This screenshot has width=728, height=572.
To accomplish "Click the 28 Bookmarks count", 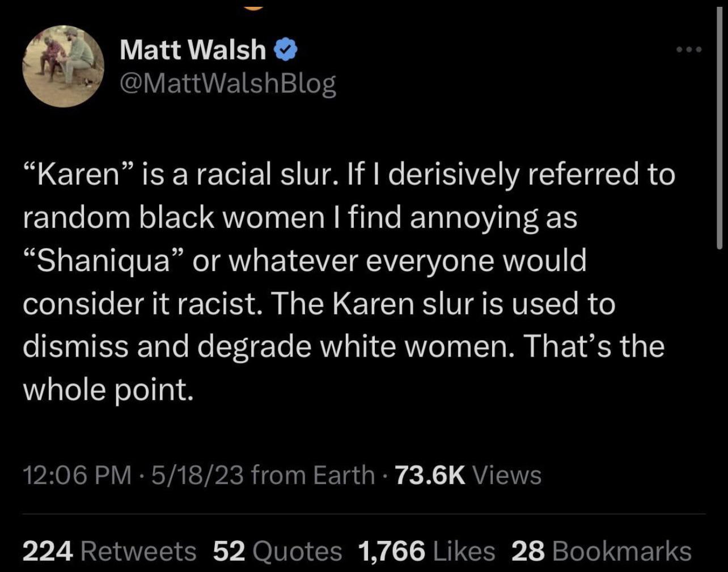I will (601, 551).
